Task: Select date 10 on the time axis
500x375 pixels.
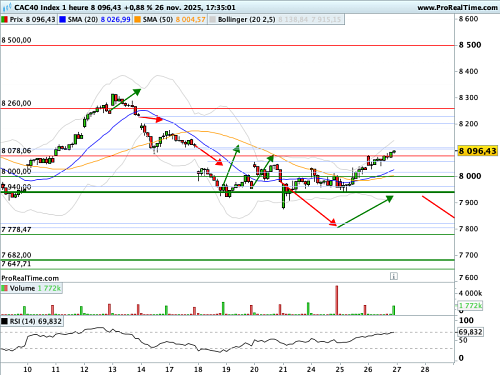Action: pos(28,369)
